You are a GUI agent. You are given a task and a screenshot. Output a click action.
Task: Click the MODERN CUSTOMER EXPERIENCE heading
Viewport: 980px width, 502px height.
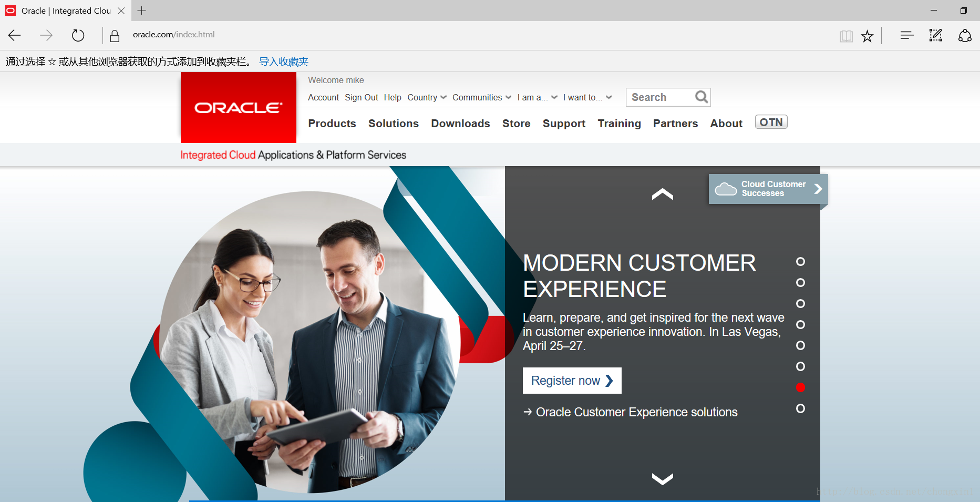639,276
